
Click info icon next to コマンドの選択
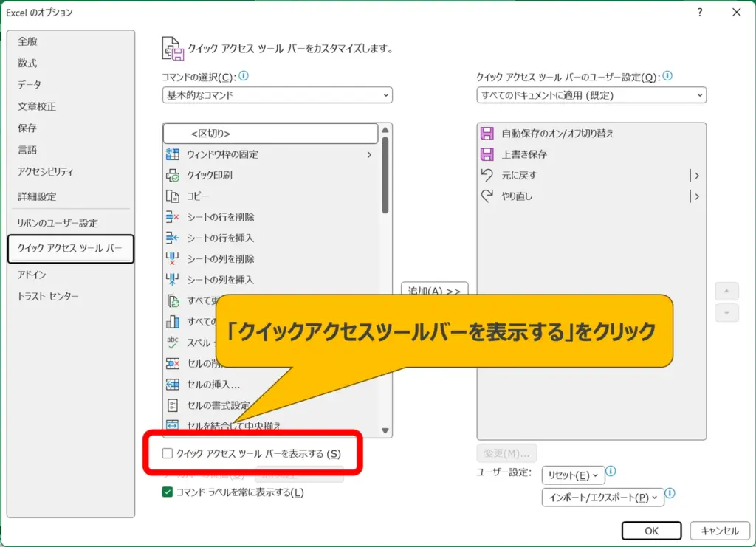pos(244,76)
